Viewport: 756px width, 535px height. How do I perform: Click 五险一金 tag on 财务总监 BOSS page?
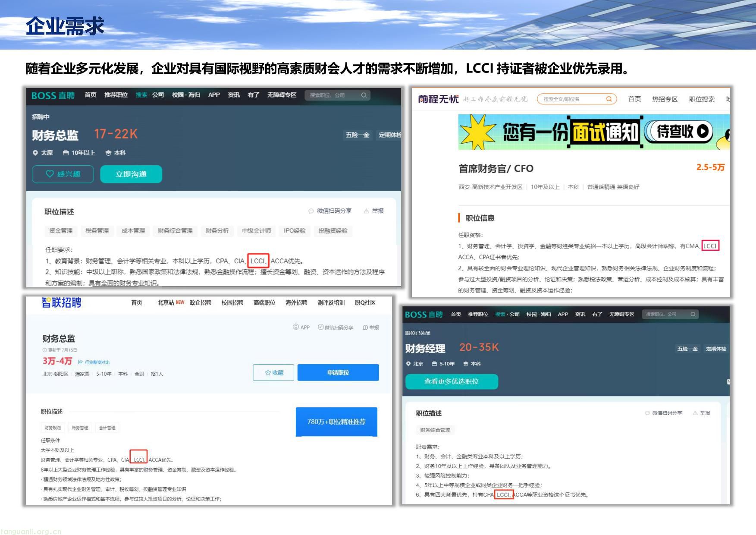[358, 135]
